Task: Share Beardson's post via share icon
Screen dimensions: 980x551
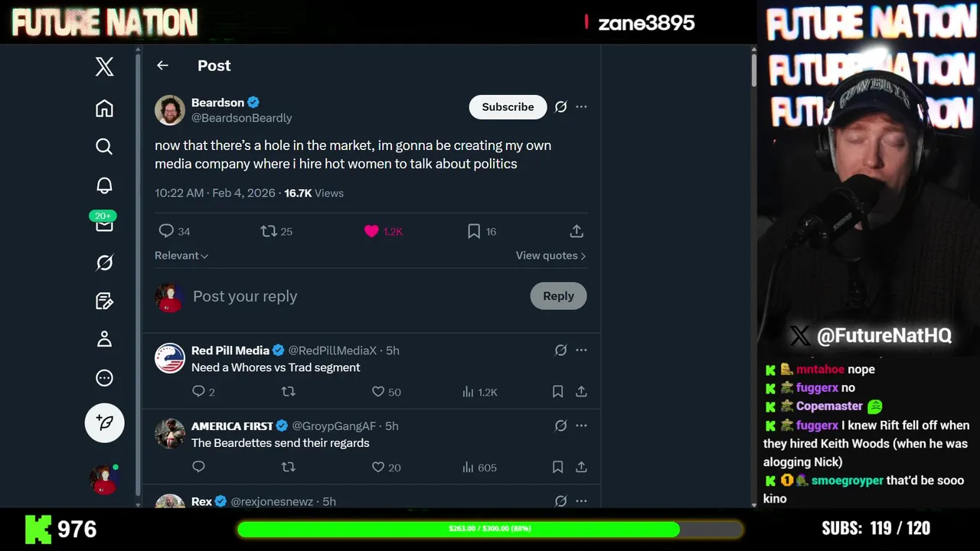Action: [x=577, y=231]
